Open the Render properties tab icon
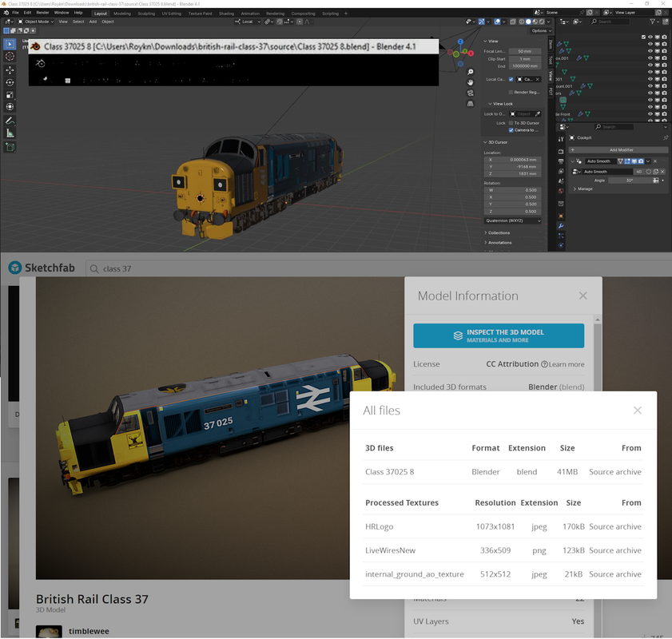Screen dimensions: 672x639 (x=561, y=152)
